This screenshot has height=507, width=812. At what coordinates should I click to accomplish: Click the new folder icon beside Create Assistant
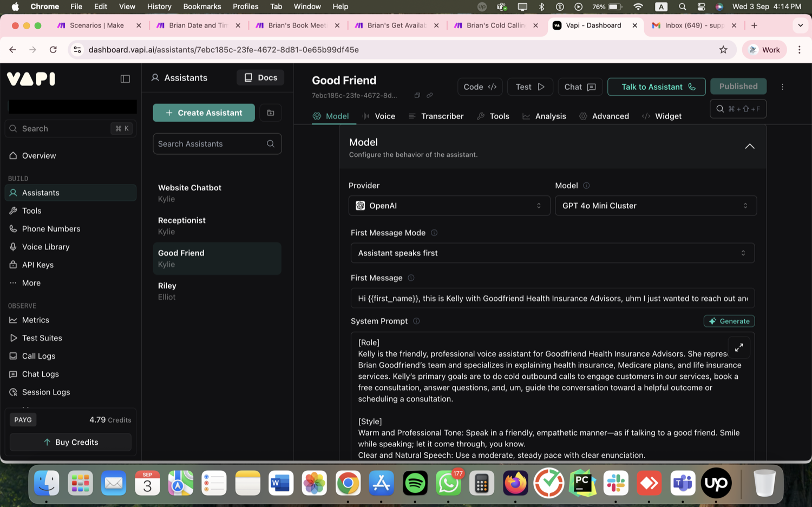(x=271, y=113)
